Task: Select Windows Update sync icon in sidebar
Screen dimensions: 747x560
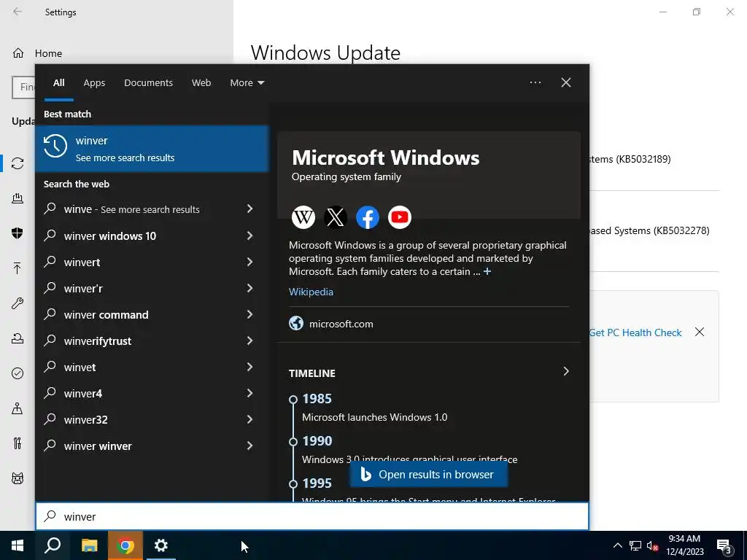Action: (18, 163)
